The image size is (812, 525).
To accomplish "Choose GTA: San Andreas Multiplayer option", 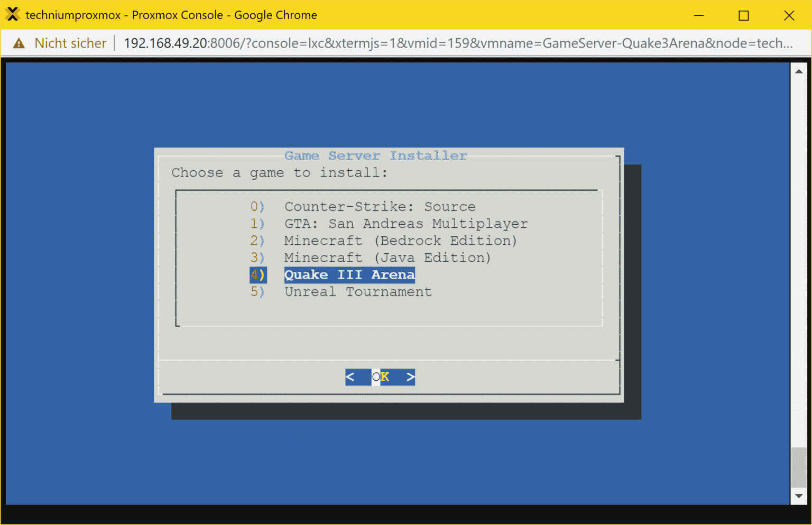I will tap(406, 224).
